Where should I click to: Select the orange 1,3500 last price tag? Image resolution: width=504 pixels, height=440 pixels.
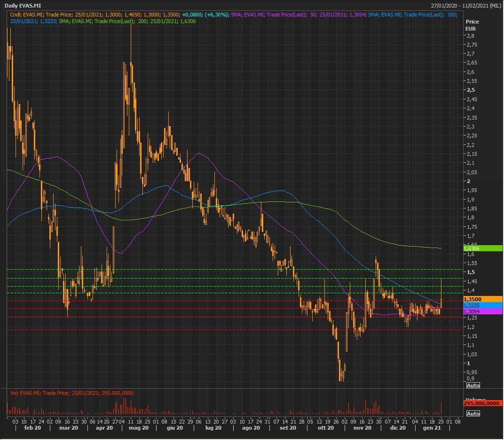(483, 299)
